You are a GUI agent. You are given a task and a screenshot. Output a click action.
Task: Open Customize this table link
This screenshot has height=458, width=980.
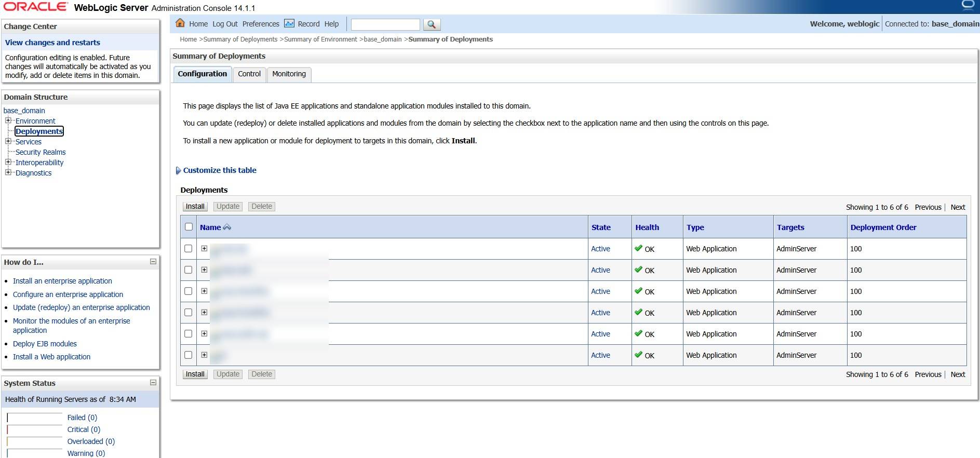(x=220, y=170)
